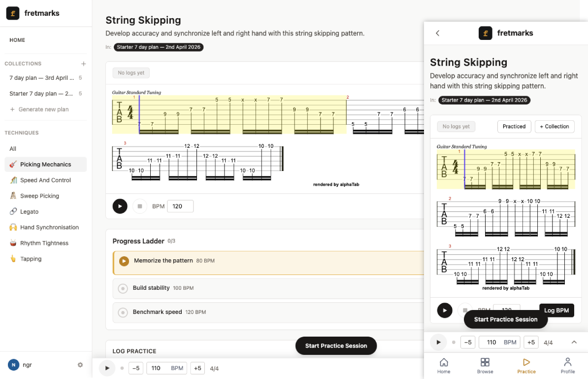
Task: Click Generate new plan
Action: (43, 109)
